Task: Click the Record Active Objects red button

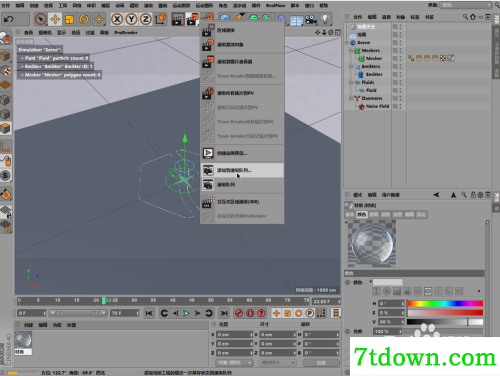Action: click(239, 313)
